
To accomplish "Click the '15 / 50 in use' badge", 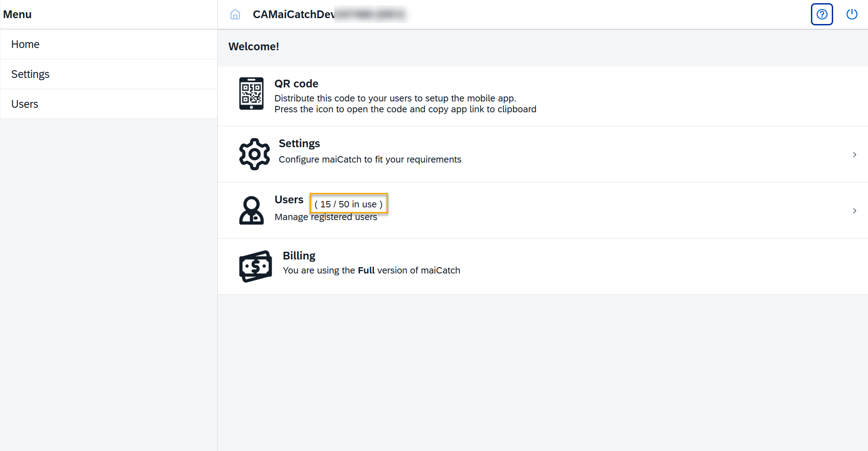I will pyautogui.click(x=349, y=204).
